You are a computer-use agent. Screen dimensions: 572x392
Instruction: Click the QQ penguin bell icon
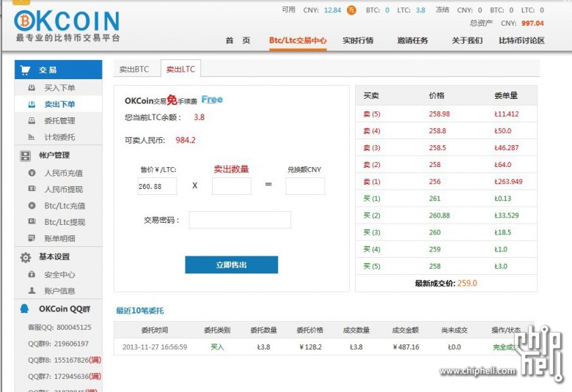pos(24,309)
